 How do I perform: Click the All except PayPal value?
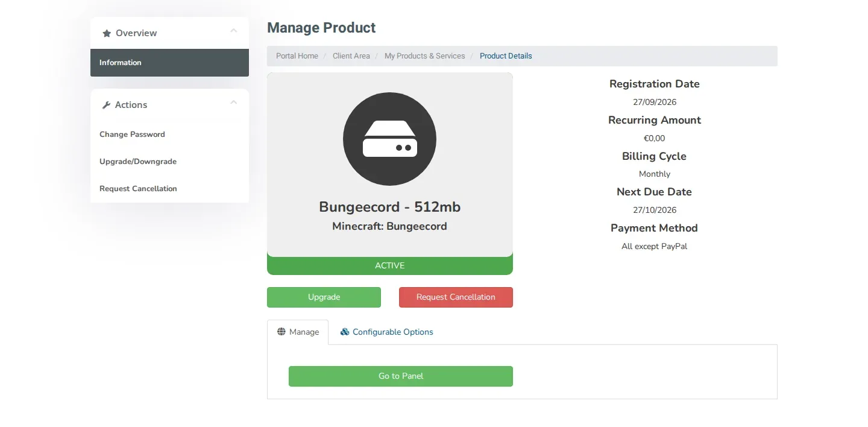tap(655, 246)
